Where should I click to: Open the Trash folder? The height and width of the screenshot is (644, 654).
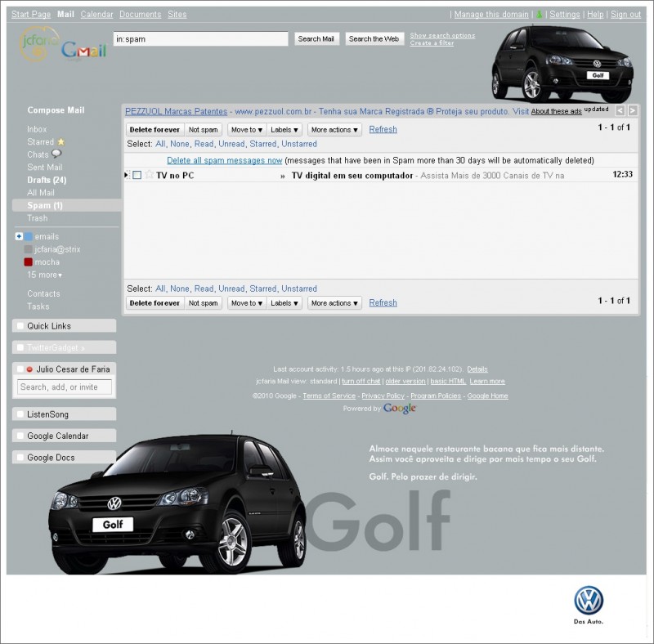click(38, 217)
